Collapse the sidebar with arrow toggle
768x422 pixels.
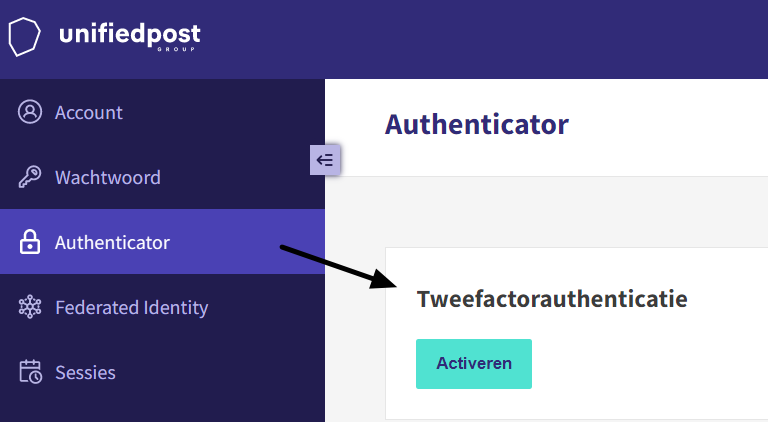click(325, 160)
